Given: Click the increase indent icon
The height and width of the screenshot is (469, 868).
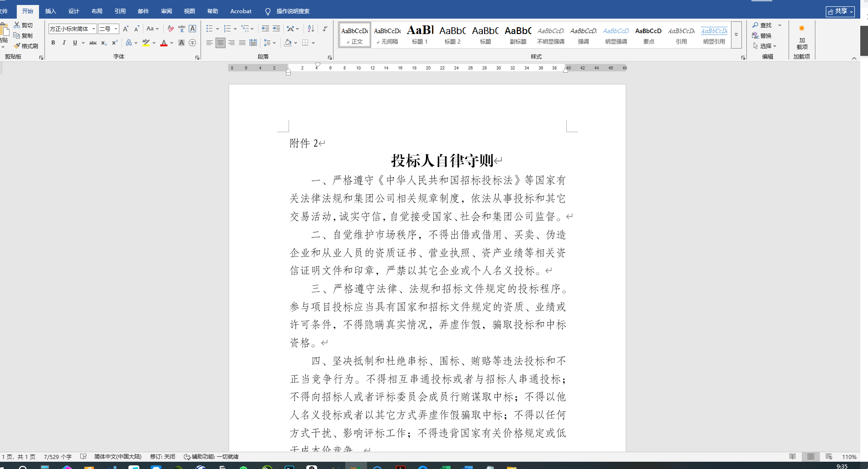Looking at the screenshot, I should click(276, 29).
